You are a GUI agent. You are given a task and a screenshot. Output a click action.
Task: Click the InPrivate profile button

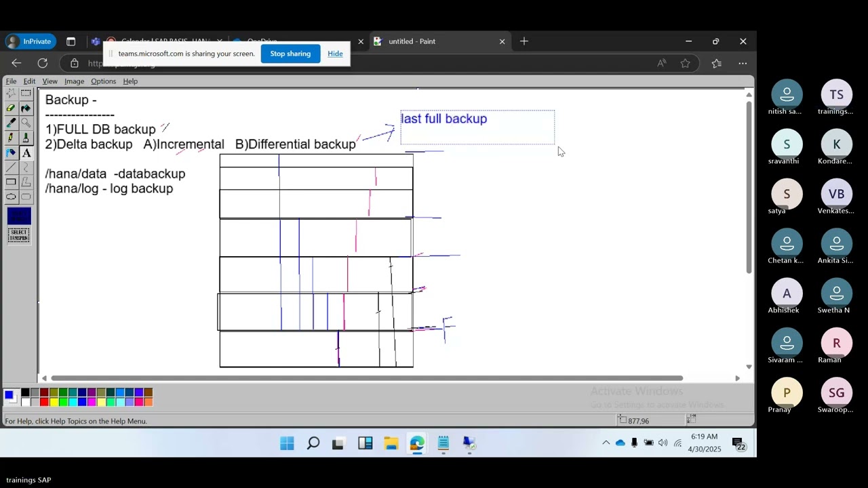pyautogui.click(x=30, y=41)
